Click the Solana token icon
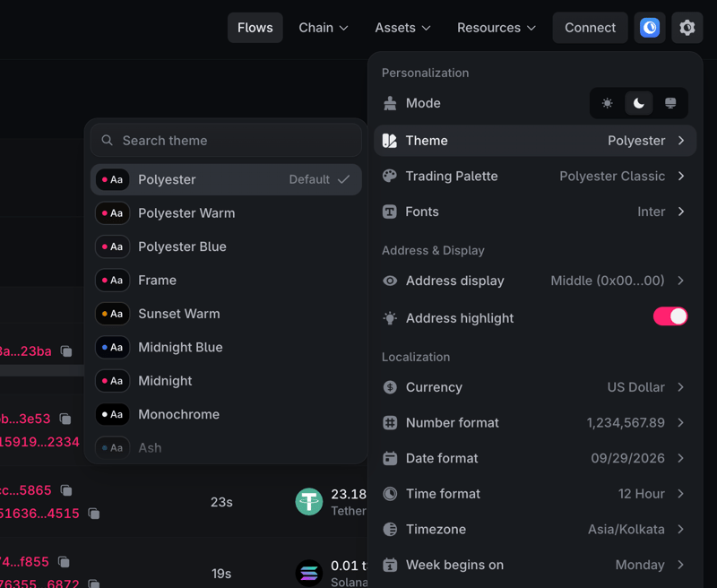This screenshot has height=588, width=717. (x=309, y=573)
